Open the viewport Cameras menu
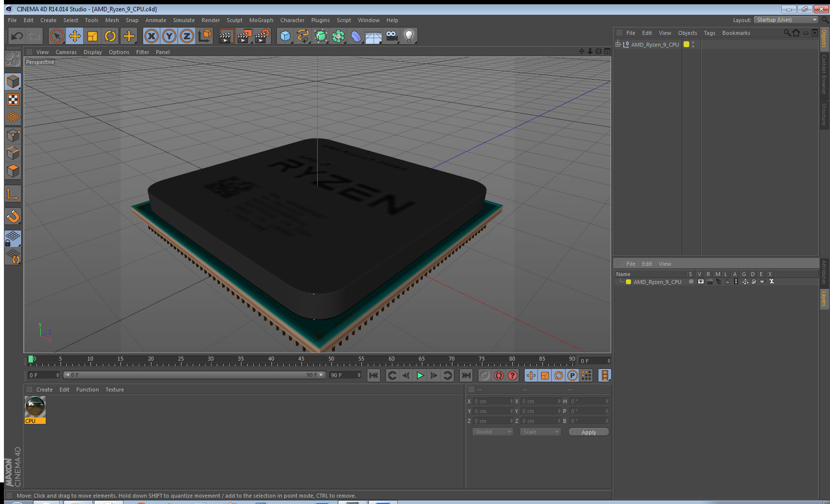The image size is (830, 504). click(66, 52)
